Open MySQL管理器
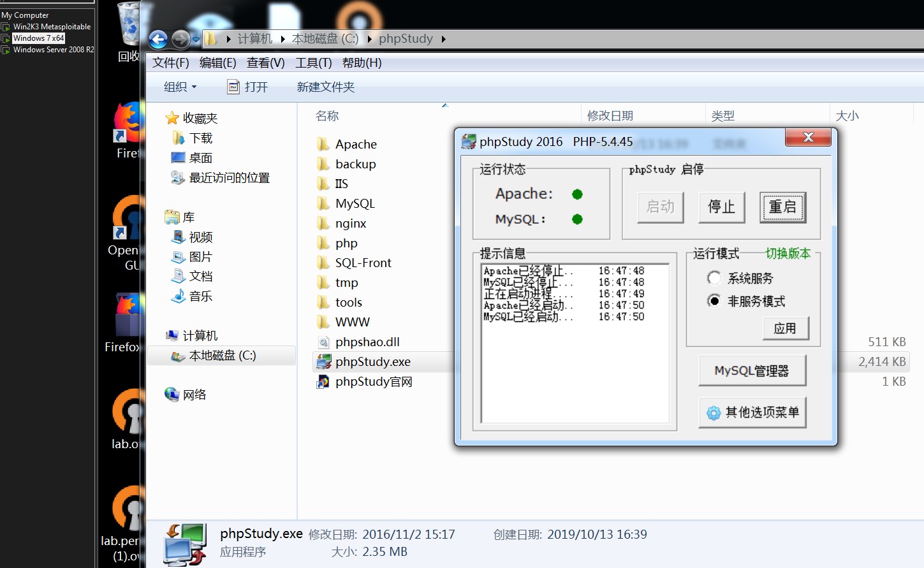924x568 pixels. pyautogui.click(x=752, y=370)
